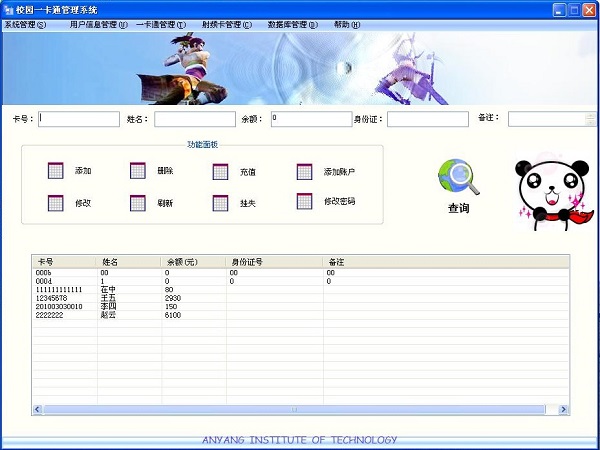Click the balance cell 150
This screenshot has height=450, width=600.
[171, 307]
